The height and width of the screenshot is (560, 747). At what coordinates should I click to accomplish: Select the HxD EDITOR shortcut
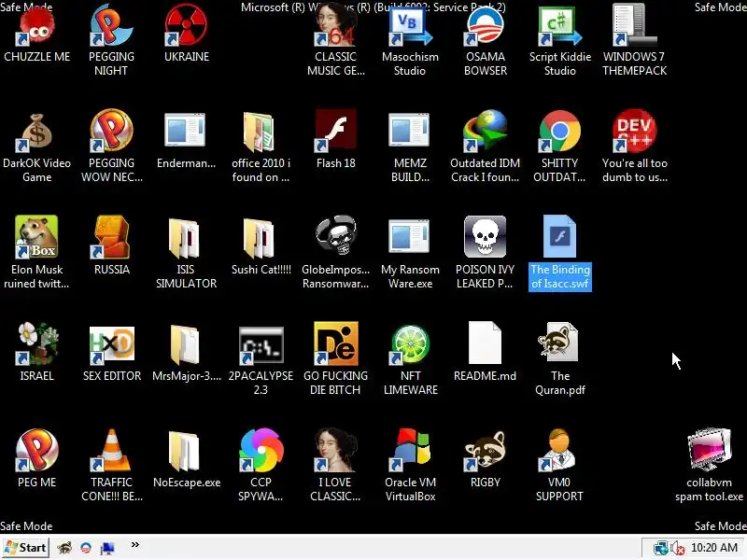[x=111, y=344]
